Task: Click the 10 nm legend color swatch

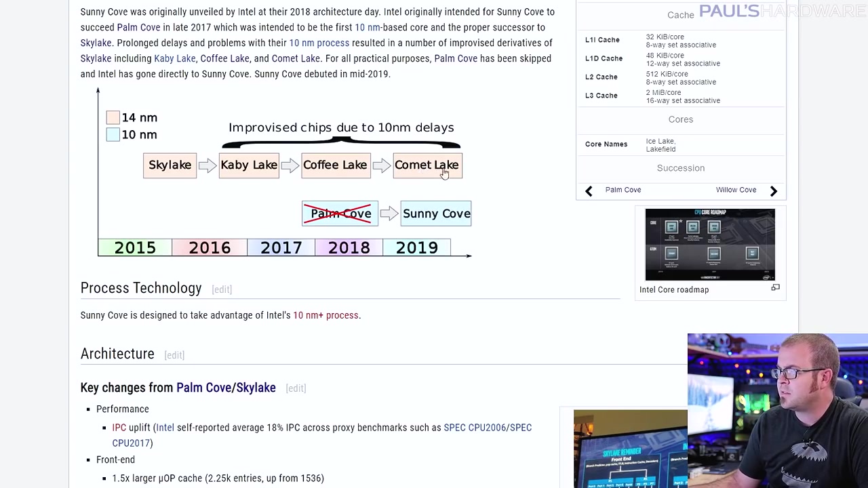Action: click(113, 135)
